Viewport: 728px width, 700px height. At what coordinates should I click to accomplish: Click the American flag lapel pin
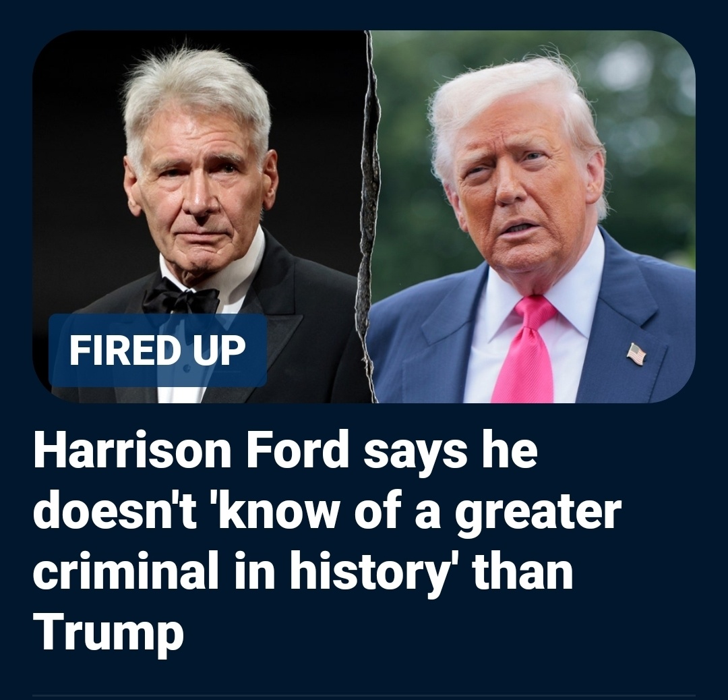(x=636, y=354)
